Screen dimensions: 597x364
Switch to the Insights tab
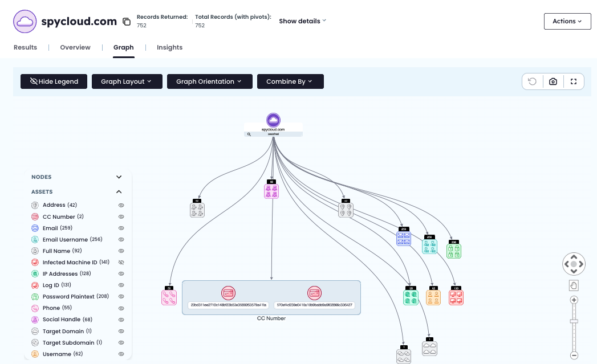tap(169, 47)
